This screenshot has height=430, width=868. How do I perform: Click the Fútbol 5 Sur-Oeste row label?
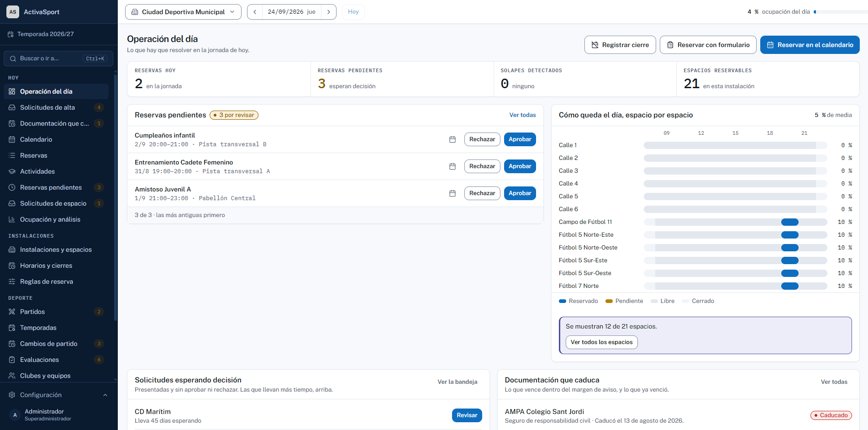(x=585, y=273)
